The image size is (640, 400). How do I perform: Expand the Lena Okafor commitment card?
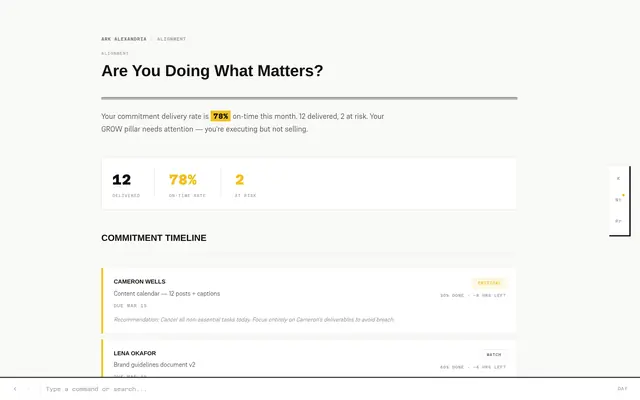coord(309,358)
